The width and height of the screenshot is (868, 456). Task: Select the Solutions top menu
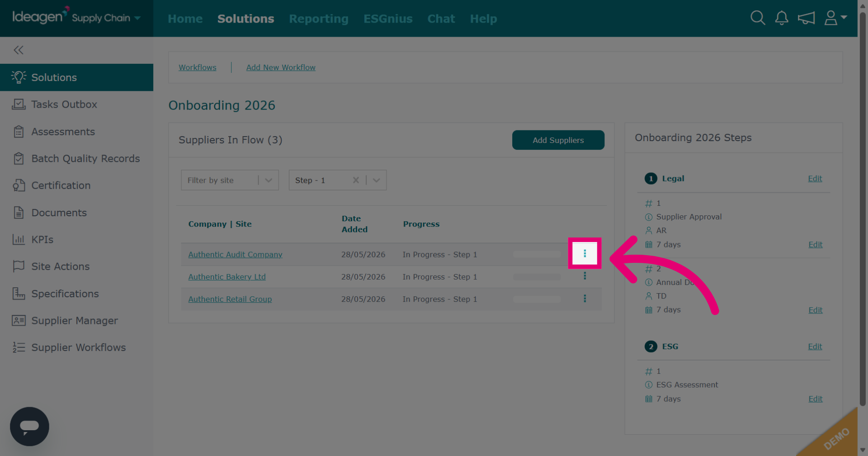[245, 19]
